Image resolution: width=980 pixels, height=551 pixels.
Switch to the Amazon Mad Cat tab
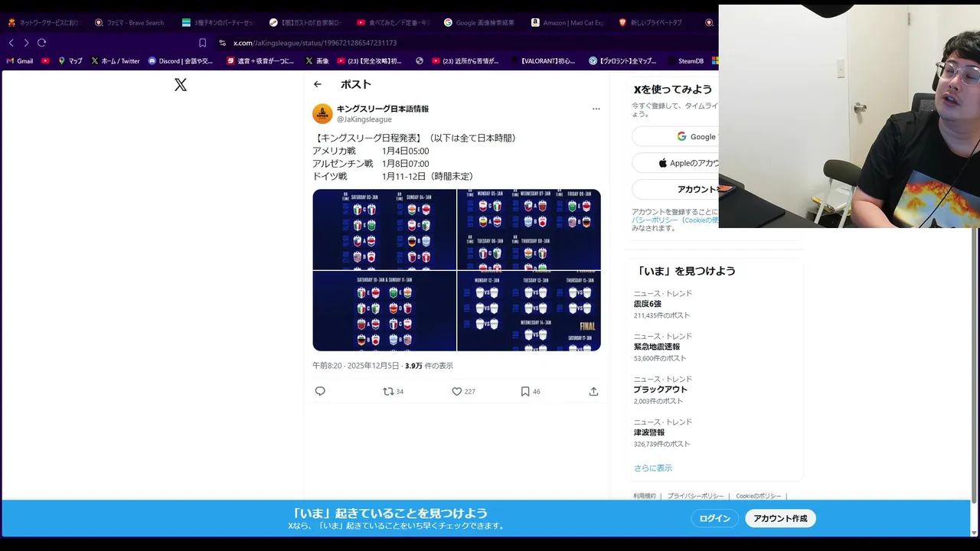coord(567,23)
